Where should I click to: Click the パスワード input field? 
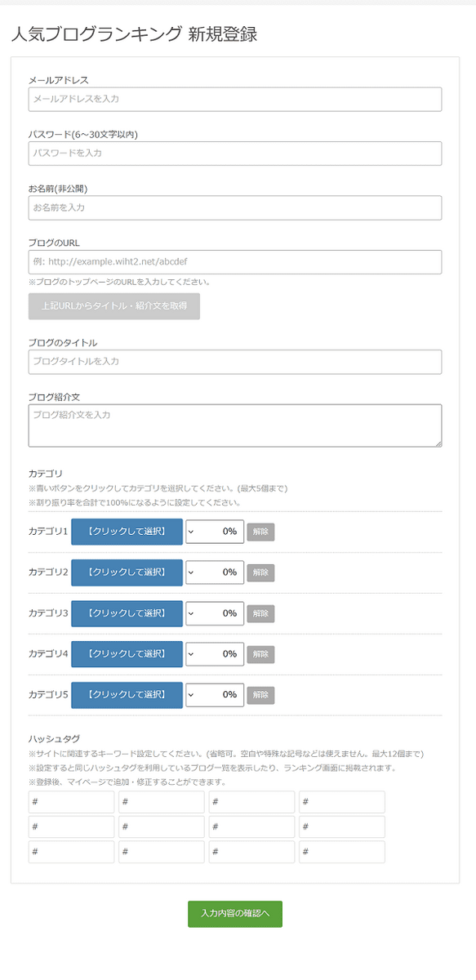235,154
